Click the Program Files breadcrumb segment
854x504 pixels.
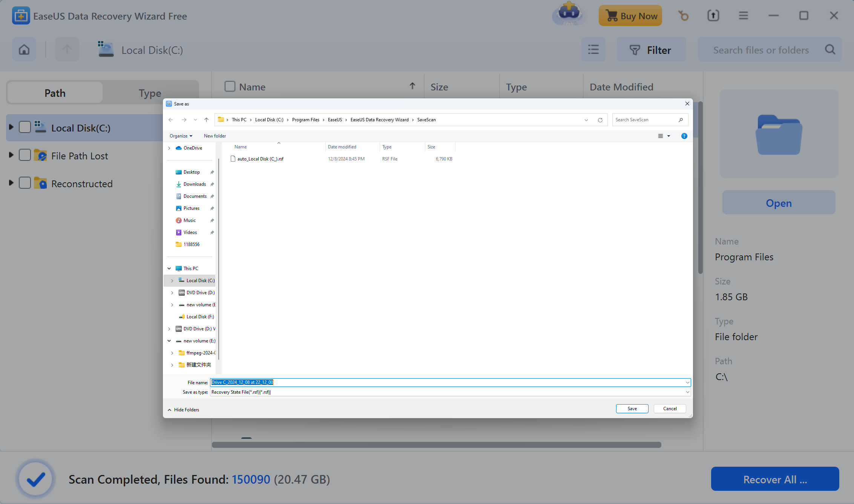click(305, 120)
